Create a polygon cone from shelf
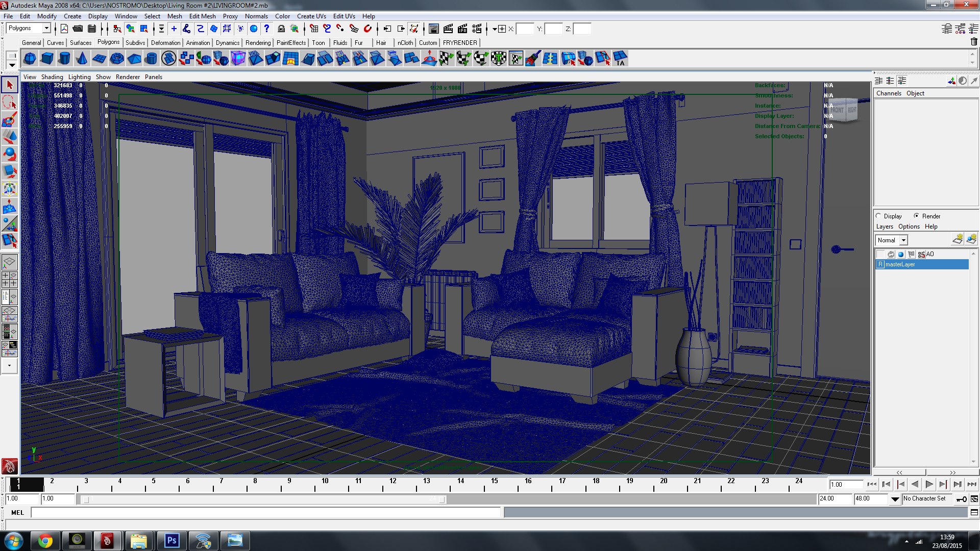 pos(82,59)
